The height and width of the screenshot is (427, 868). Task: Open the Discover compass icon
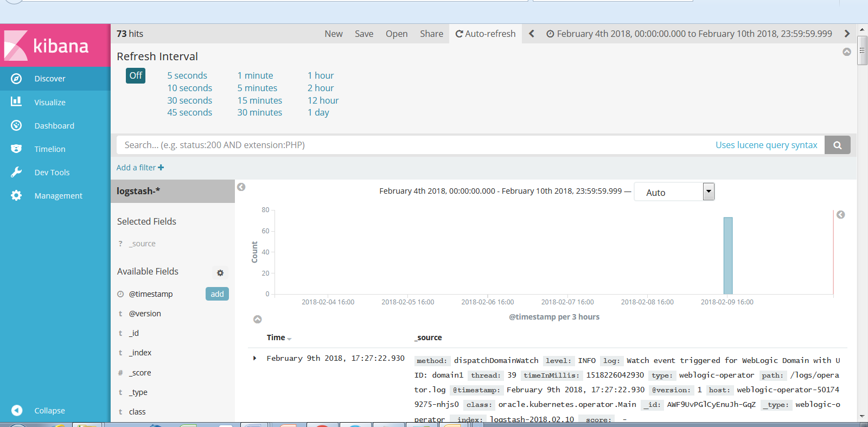click(16, 79)
